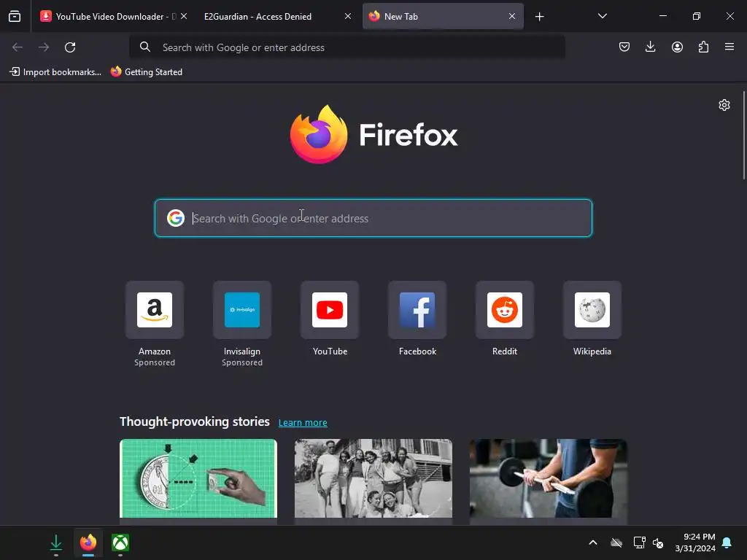Open the notifications bell
Screen dimensions: 747x560
(727, 542)
